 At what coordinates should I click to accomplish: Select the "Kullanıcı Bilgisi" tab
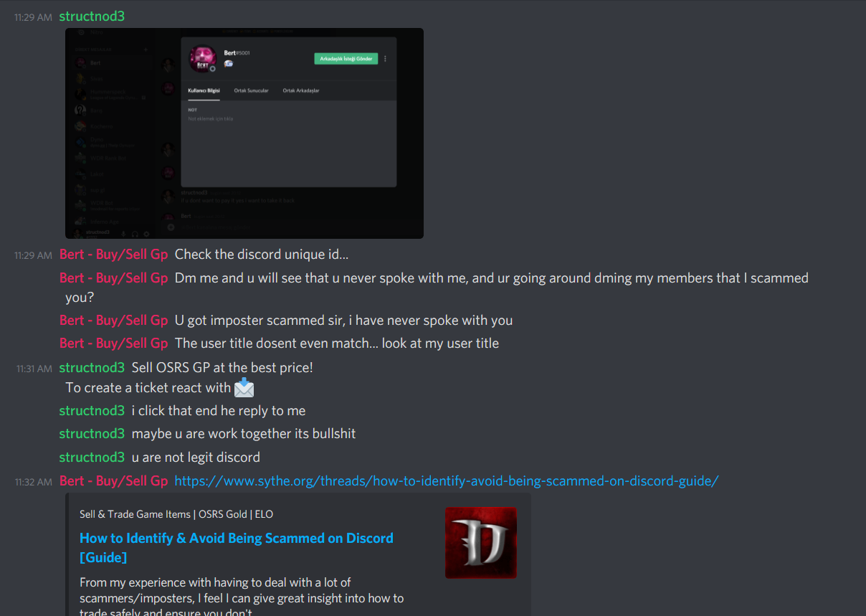click(204, 91)
